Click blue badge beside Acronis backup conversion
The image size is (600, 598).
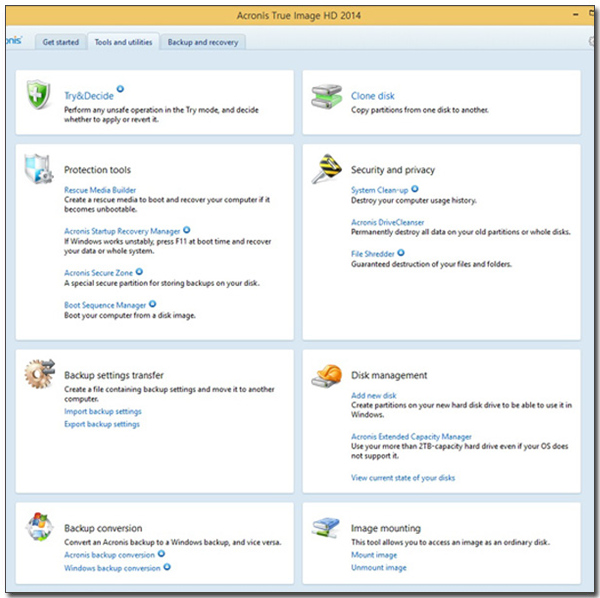(161, 554)
